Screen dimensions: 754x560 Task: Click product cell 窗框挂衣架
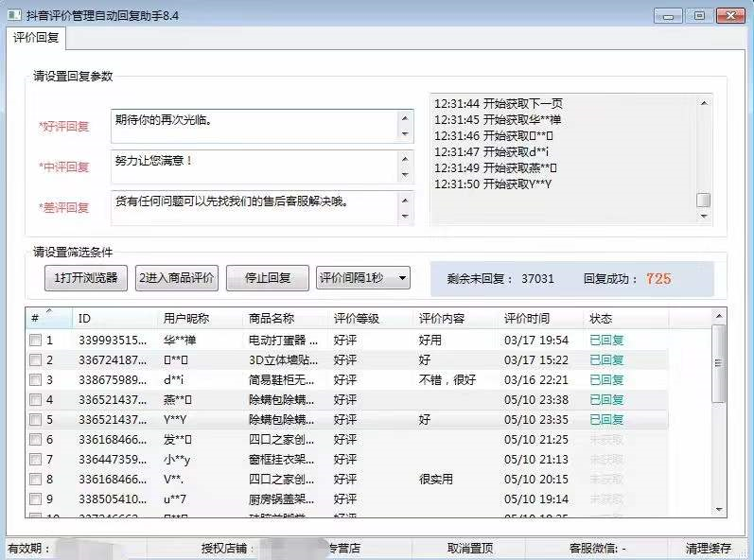(281, 460)
